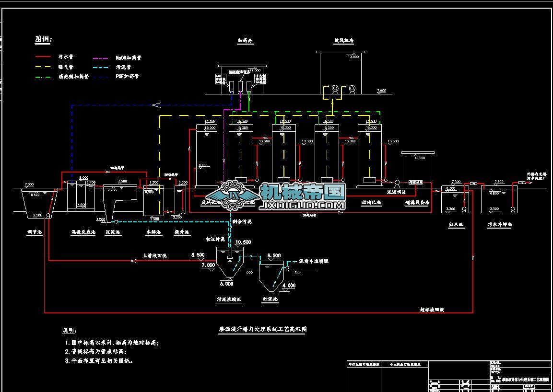Click the 图例 legend heading
Image resolution: width=553 pixels, height=392 pixels.
pyautogui.click(x=44, y=39)
